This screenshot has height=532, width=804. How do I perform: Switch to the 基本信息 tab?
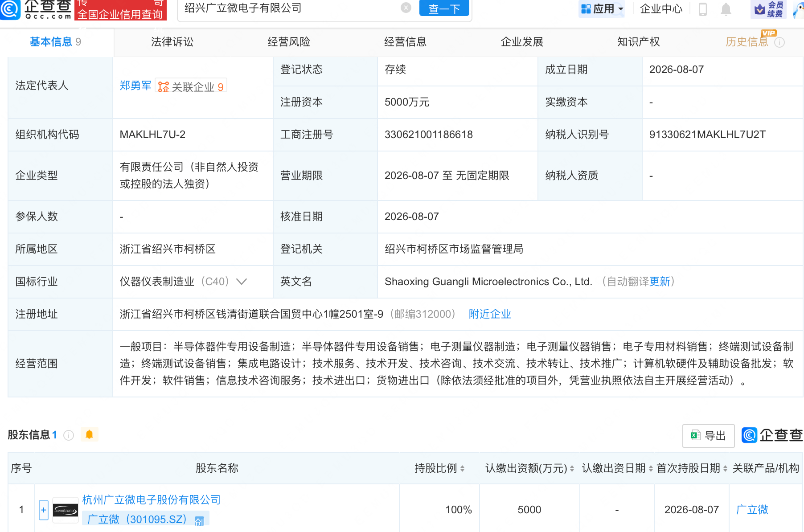(x=55, y=42)
